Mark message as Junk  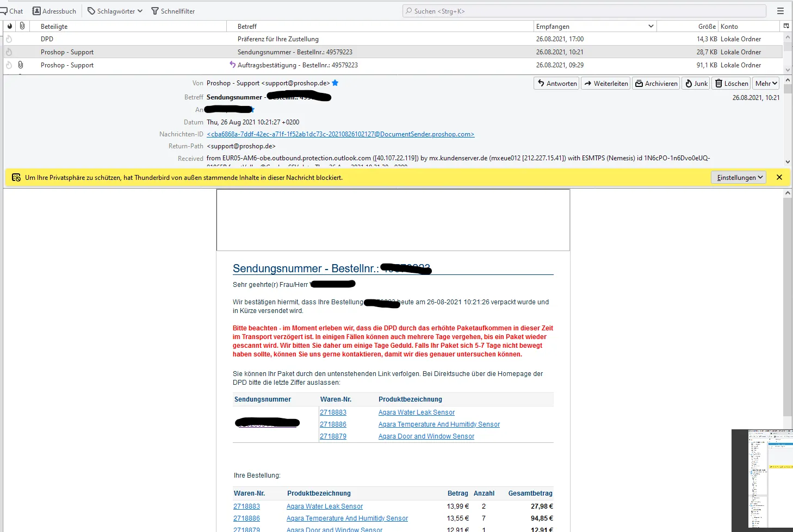tap(696, 83)
